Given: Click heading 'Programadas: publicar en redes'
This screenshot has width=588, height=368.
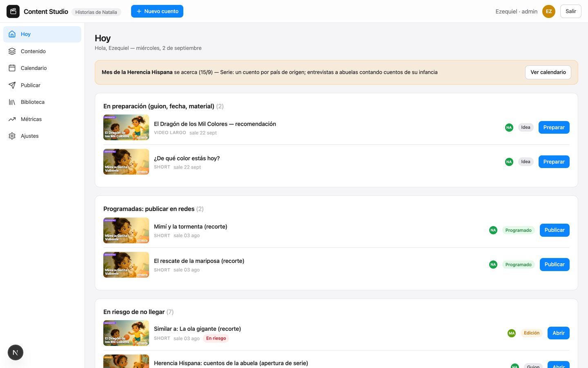Looking at the screenshot, I should pyautogui.click(x=149, y=209).
